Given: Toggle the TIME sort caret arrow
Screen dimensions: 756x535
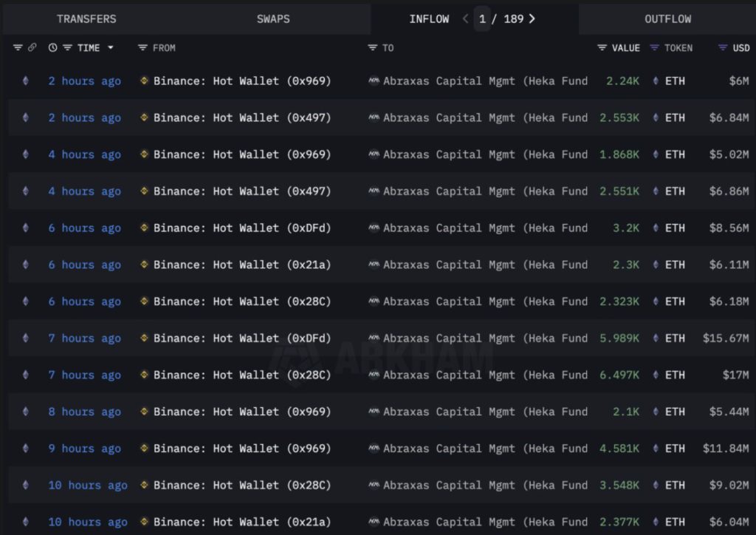Looking at the screenshot, I should coord(111,48).
